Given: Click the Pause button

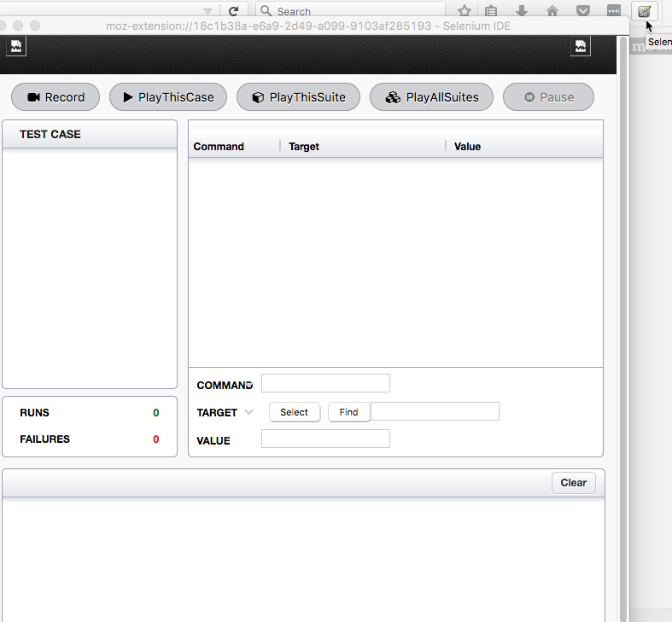Looking at the screenshot, I should click(x=548, y=97).
